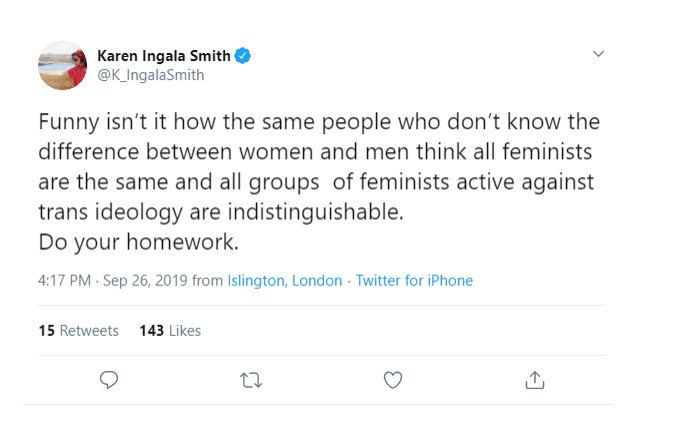Viewport: 688px width, 428px height.
Task: Click the Twitter for iPhone source link
Action: pos(414,281)
